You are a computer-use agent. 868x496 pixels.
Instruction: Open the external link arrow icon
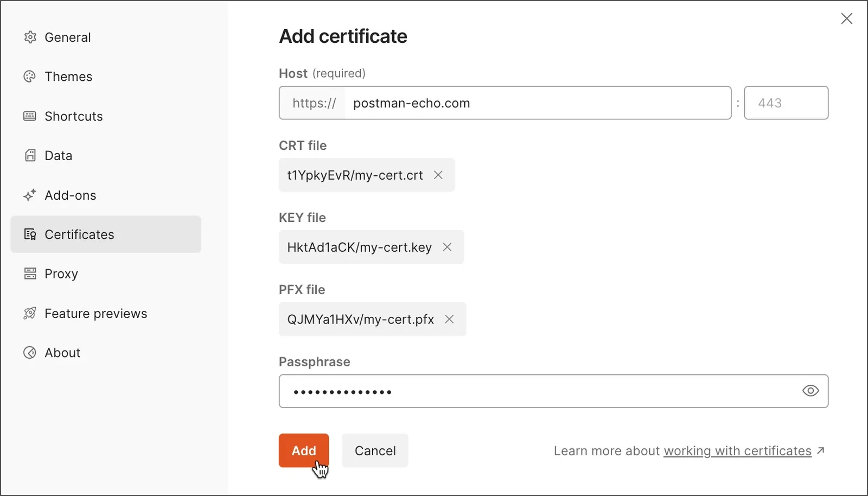click(x=821, y=450)
